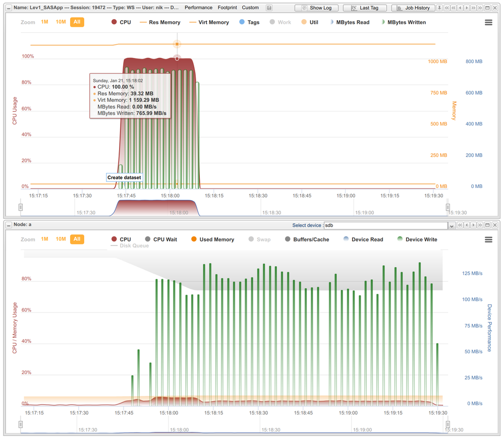Click the Show Log button
This screenshot has width=504, height=438.
click(317, 8)
